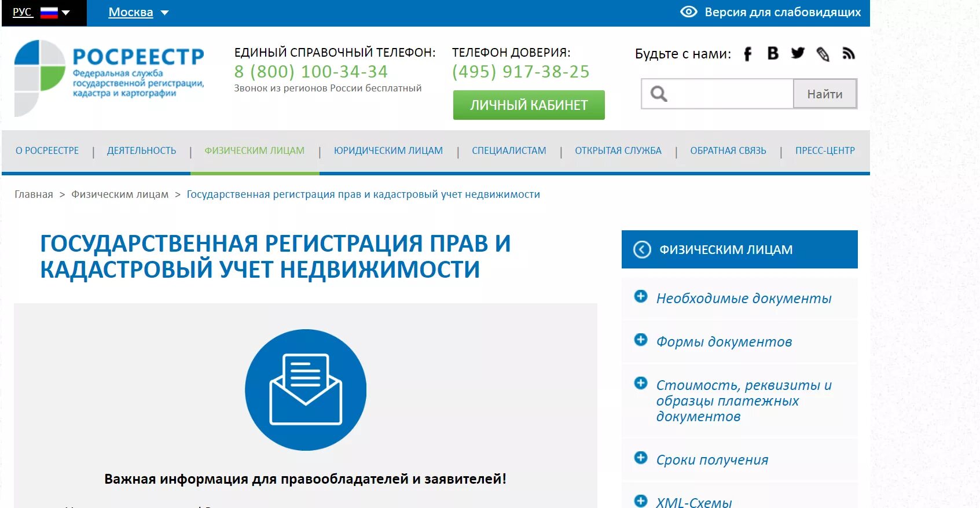The image size is (980, 508).
Task: Open the Деятельность menu
Action: click(x=141, y=150)
